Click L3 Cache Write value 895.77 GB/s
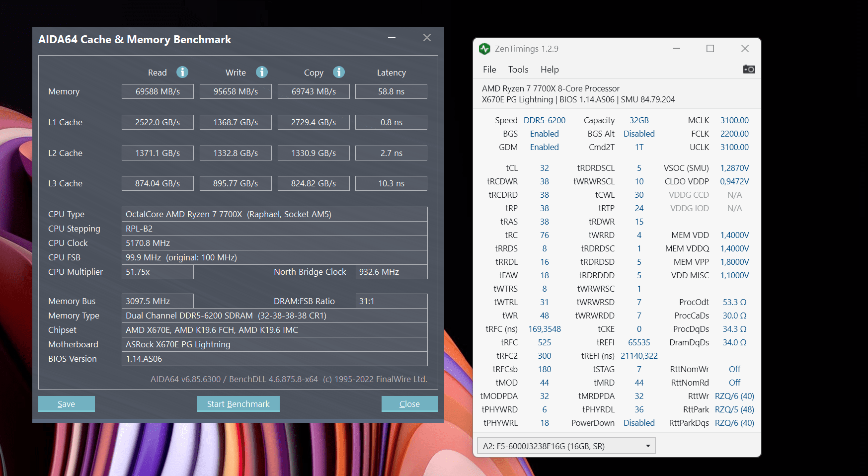Image resolution: width=868 pixels, height=476 pixels. 236,183
